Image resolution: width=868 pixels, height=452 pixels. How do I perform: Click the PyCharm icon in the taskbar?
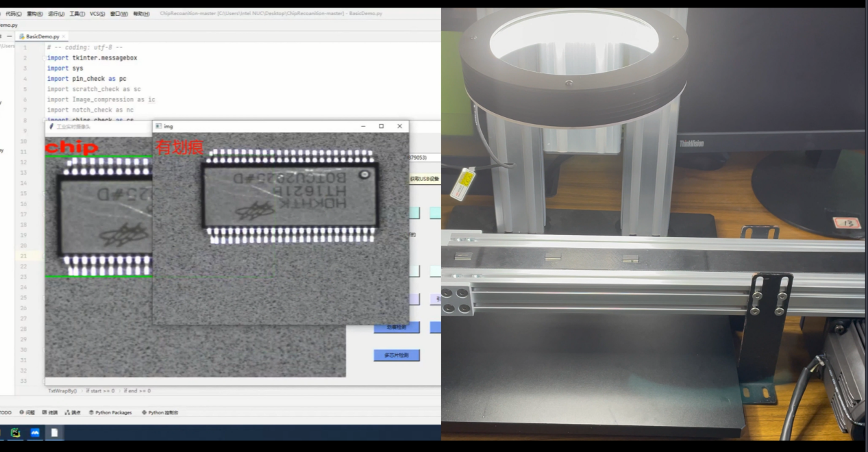(x=15, y=433)
